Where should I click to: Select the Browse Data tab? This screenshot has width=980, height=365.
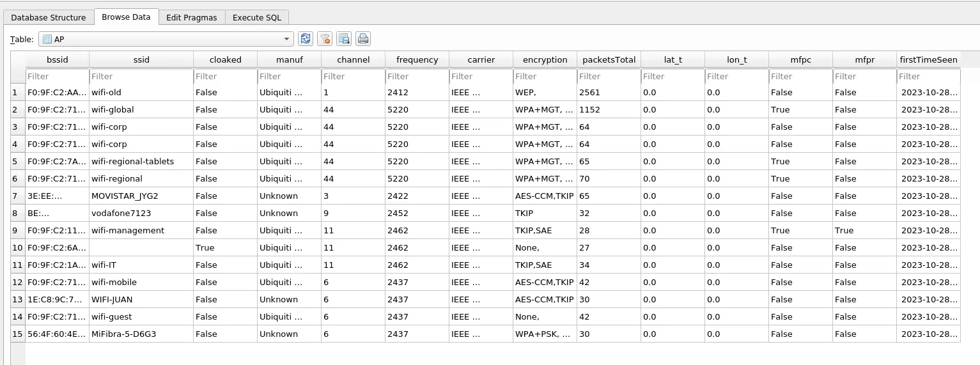tap(126, 17)
